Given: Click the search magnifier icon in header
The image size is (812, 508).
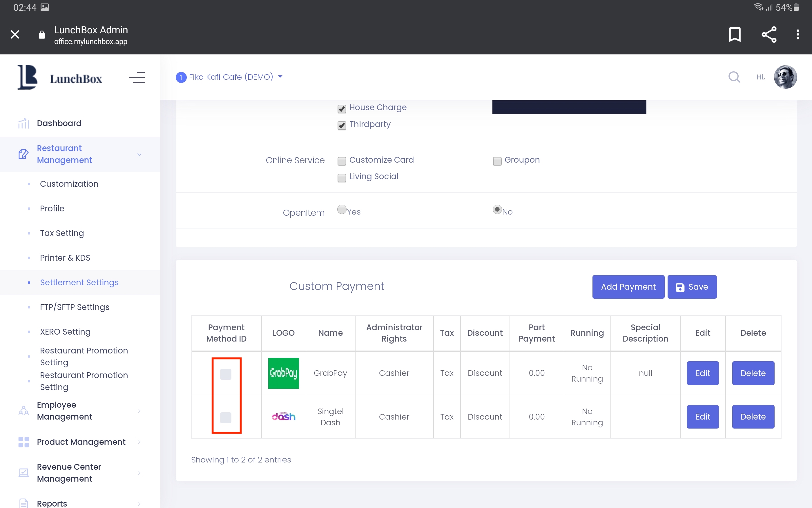Looking at the screenshot, I should pos(734,77).
